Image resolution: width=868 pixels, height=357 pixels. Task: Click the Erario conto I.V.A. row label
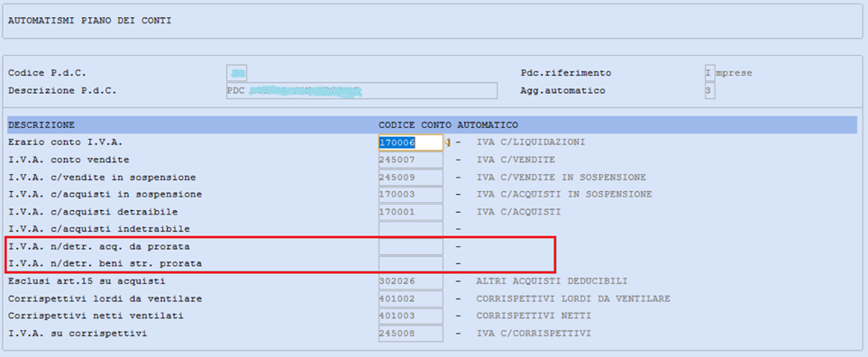pos(65,142)
